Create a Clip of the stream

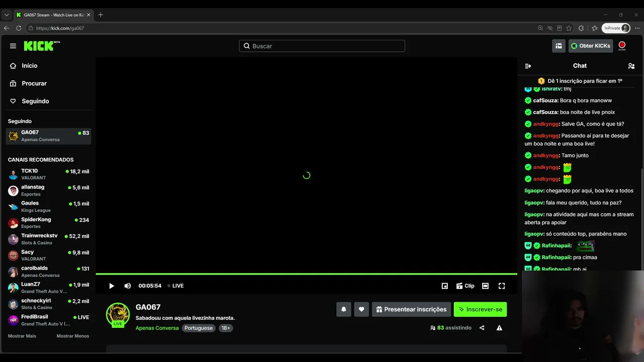click(465, 286)
